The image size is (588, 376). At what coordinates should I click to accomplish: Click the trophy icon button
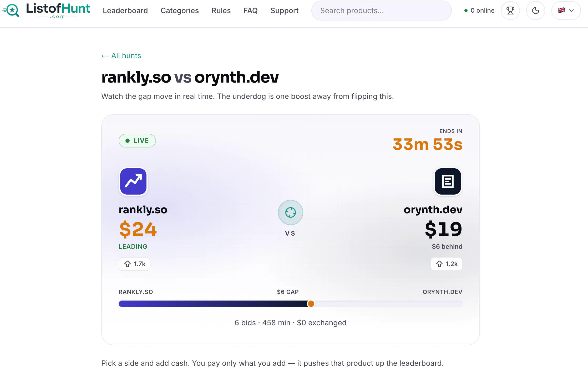click(x=510, y=11)
